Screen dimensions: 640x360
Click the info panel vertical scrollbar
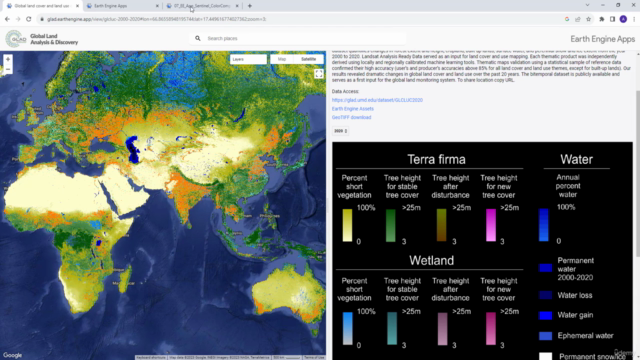pyautogui.click(x=638, y=173)
